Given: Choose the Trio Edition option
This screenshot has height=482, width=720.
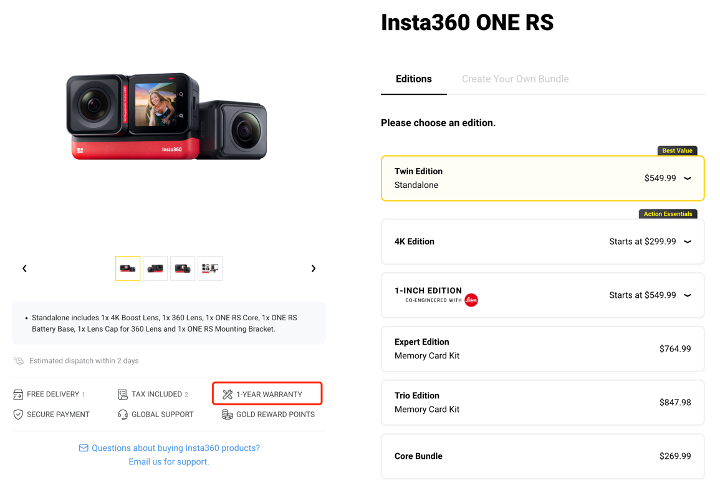Looking at the screenshot, I should [x=543, y=402].
